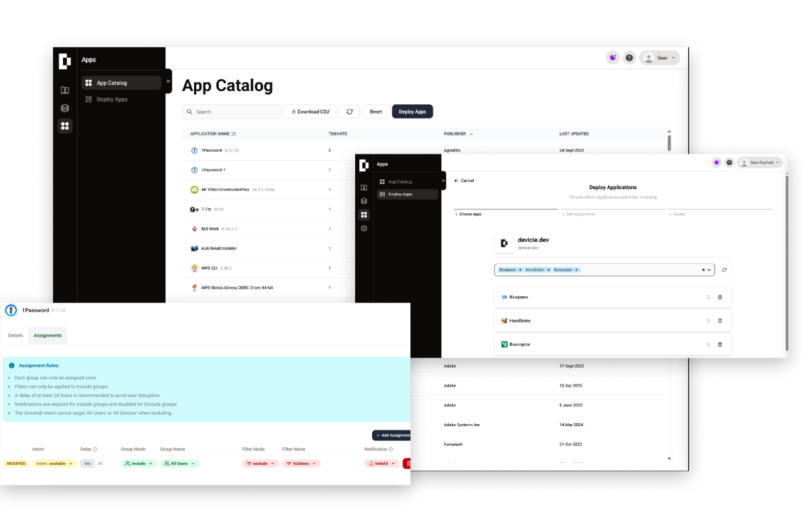Click the tenants icon in App Catalog sidebar
The image size is (802, 532).
[x=65, y=90]
